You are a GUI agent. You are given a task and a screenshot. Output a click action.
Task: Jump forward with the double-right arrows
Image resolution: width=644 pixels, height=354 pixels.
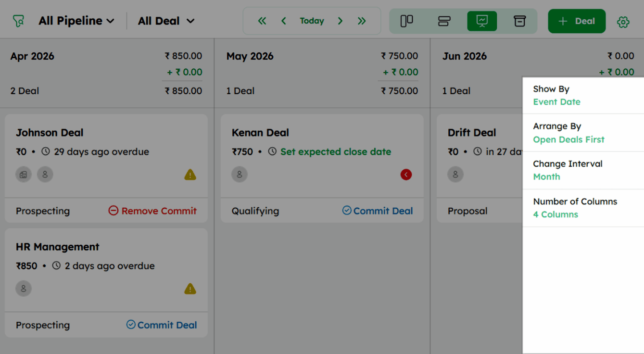[362, 21]
